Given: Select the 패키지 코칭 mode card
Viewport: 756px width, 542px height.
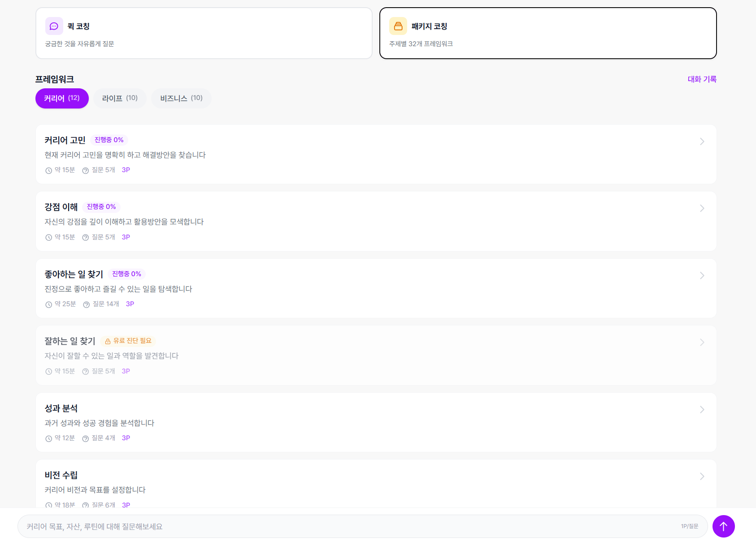Looking at the screenshot, I should (x=547, y=33).
